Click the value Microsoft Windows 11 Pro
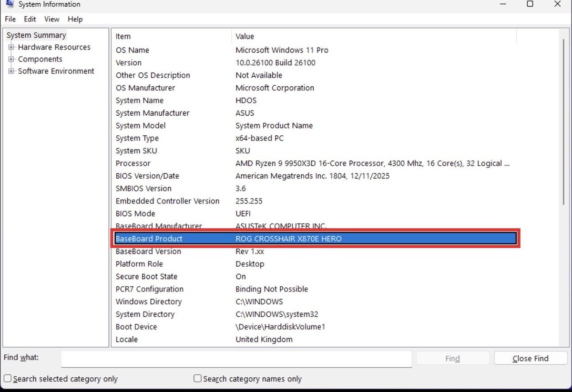This screenshot has height=392, width=572. 282,50
